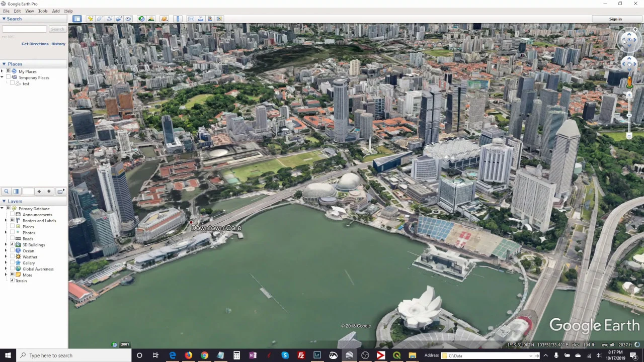Collapse the Search panel
The width and height of the screenshot is (644, 362).
[x=4, y=19]
